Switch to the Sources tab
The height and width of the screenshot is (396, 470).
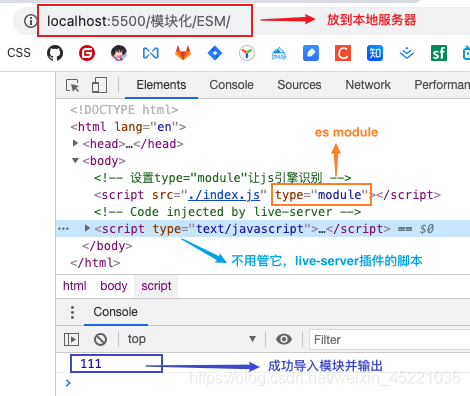pos(299,85)
